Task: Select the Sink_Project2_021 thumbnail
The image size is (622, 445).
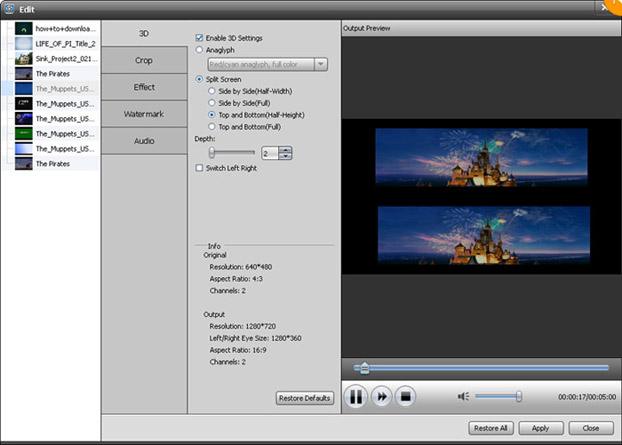Action: click(x=24, y=58)
